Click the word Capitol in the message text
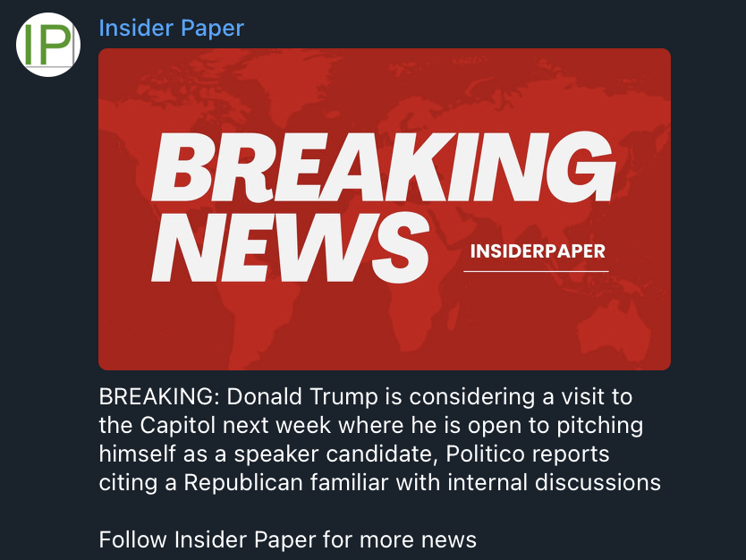 [178, 425]
